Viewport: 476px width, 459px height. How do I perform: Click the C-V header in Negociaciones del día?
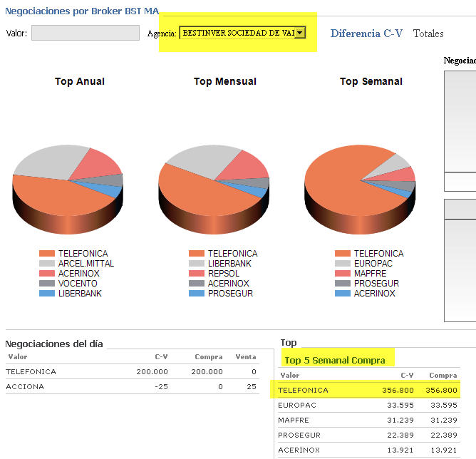(x=161, y=356)
